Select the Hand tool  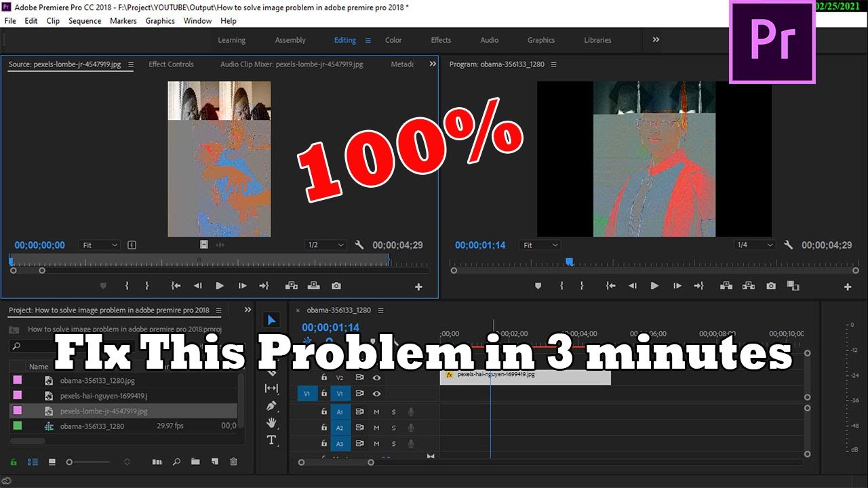tap(271, 422)
